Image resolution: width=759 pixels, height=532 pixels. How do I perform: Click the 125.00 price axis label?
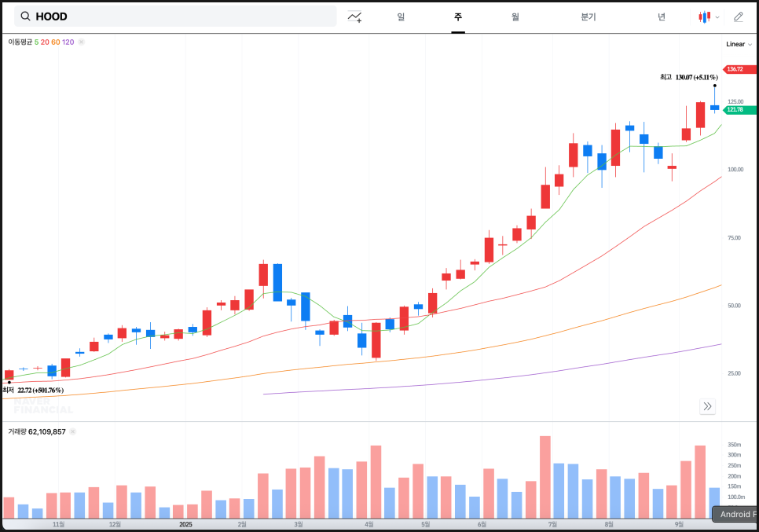point(735,101)
